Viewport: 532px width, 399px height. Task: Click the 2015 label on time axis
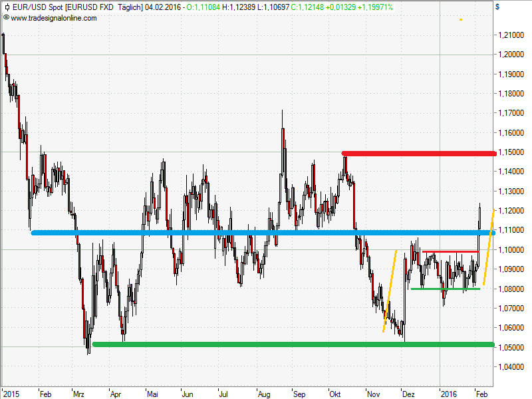click(x=11, y=394)
